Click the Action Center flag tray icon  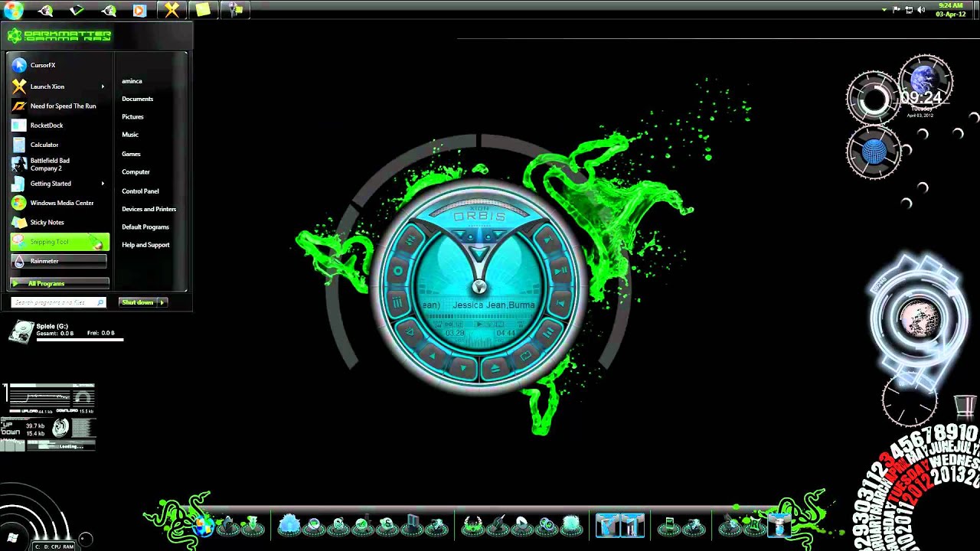897,9
